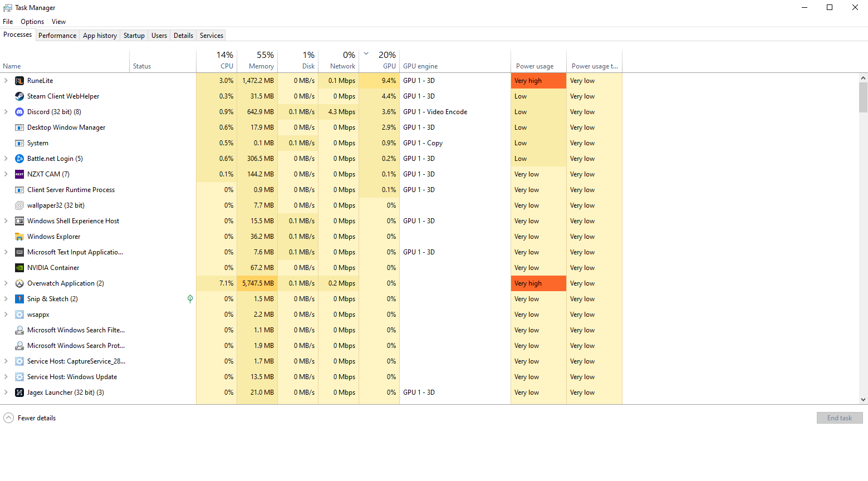
Task: Click the wsappx gear icon
Action: coord(19,315)
